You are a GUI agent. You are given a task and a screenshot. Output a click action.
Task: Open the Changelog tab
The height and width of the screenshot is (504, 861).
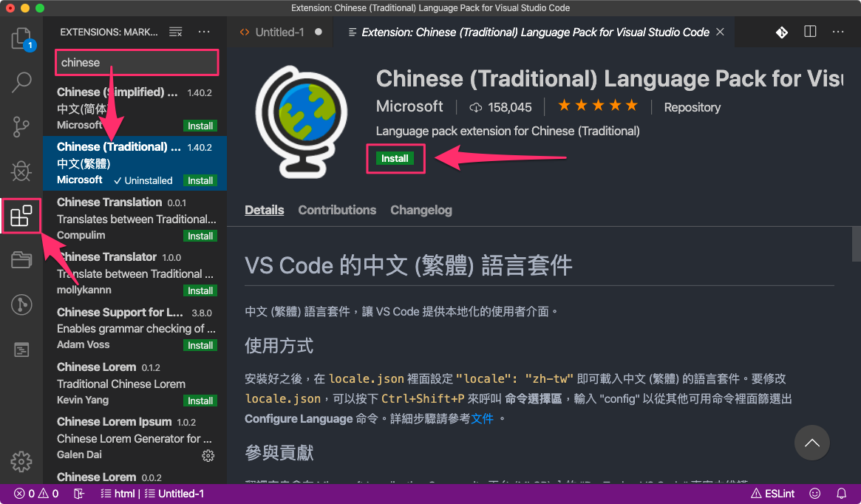[421, 210]
